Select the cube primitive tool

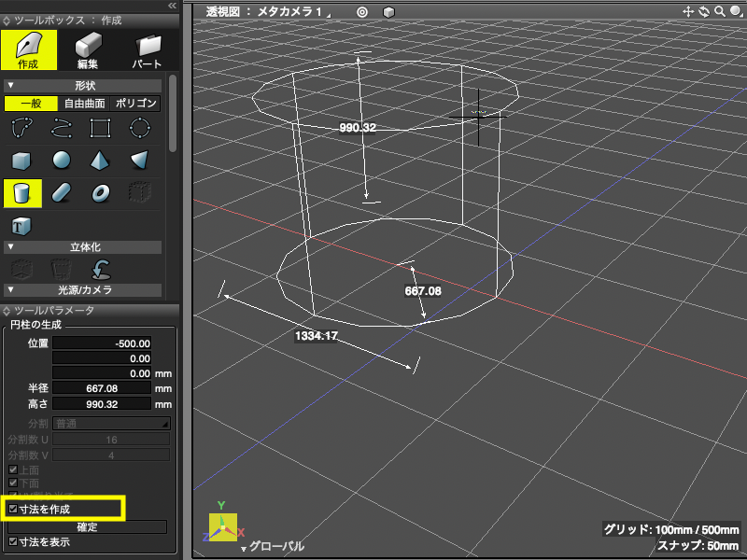click(21, 161)
